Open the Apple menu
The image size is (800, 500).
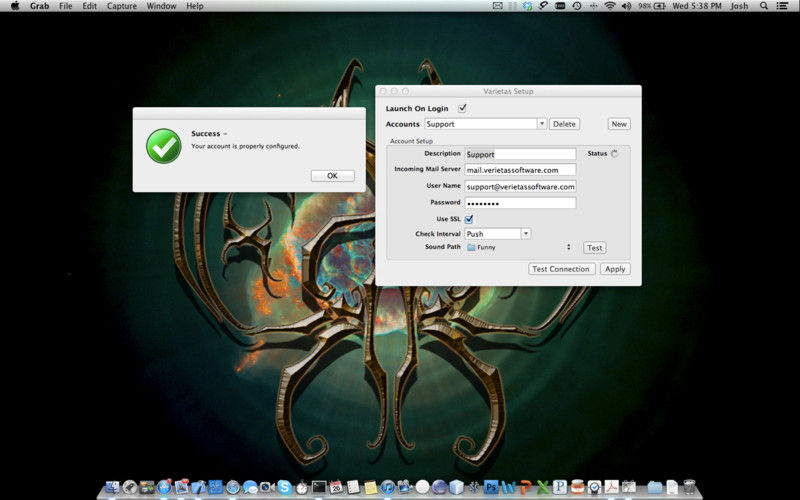click(15, 6)
